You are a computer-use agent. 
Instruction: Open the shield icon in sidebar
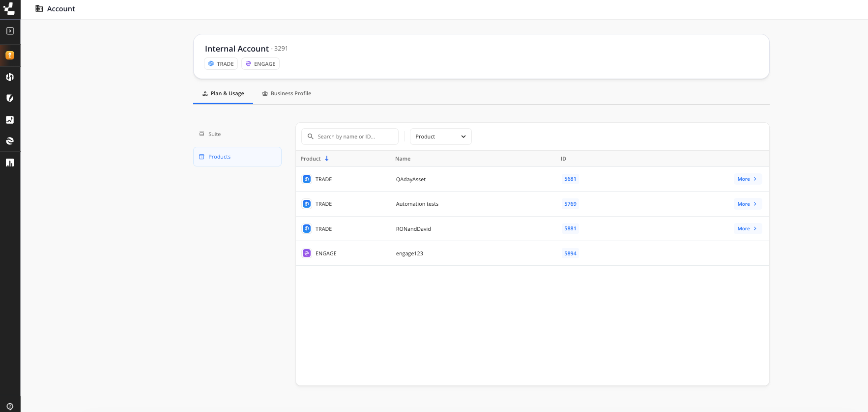coord(10,98)
